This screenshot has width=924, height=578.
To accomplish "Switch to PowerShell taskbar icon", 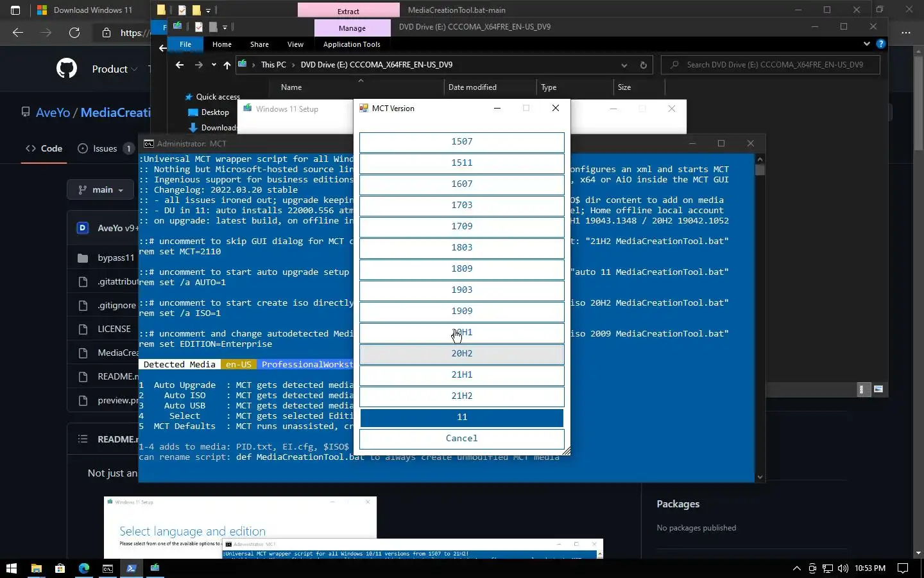I will pyautogui.click(x=132, y=568).
